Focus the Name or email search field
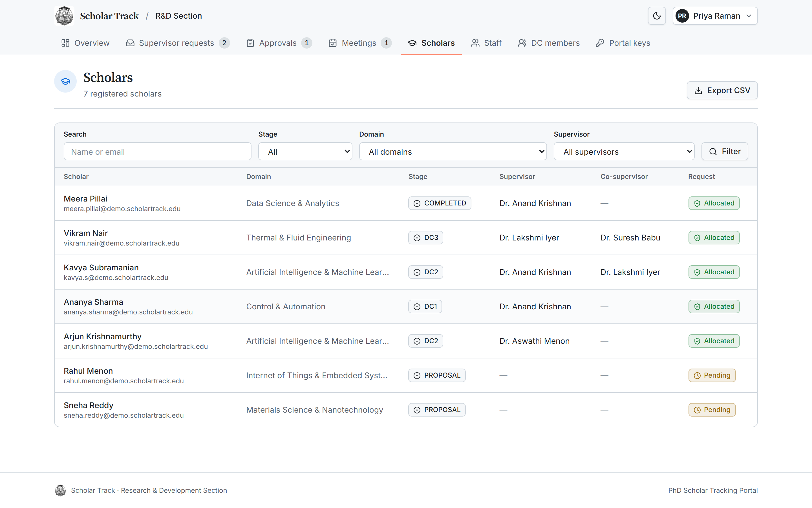This screenshot has height=508, width=812. pos(157,152)
